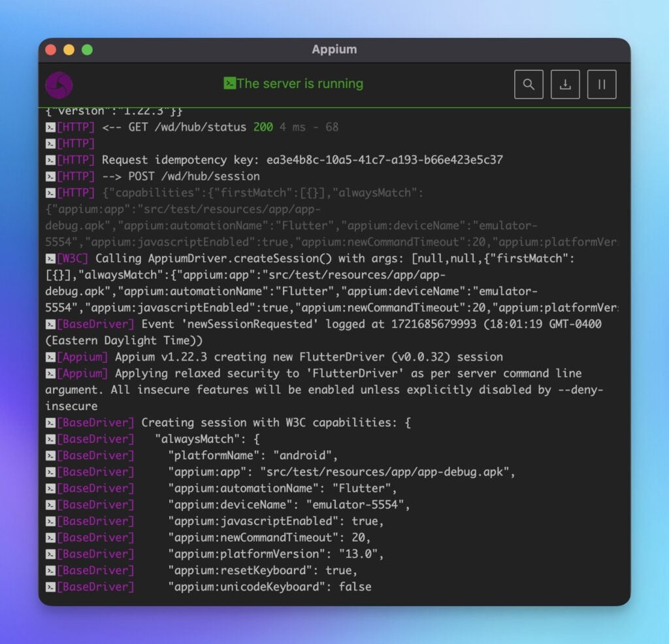669x644 pixels.
Task: Click the green fullscreen window button
Action: (x=87, y=50)
